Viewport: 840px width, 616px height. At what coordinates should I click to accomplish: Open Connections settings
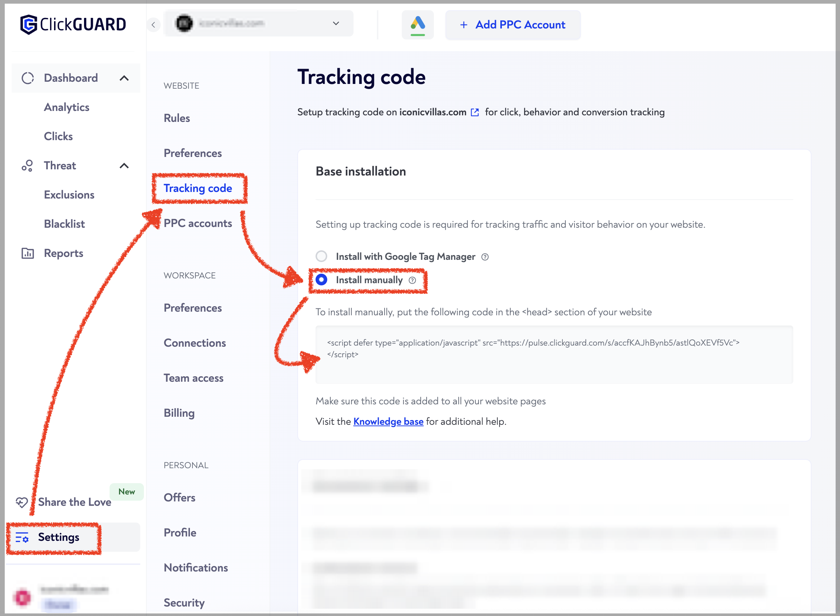click(194, 343)
